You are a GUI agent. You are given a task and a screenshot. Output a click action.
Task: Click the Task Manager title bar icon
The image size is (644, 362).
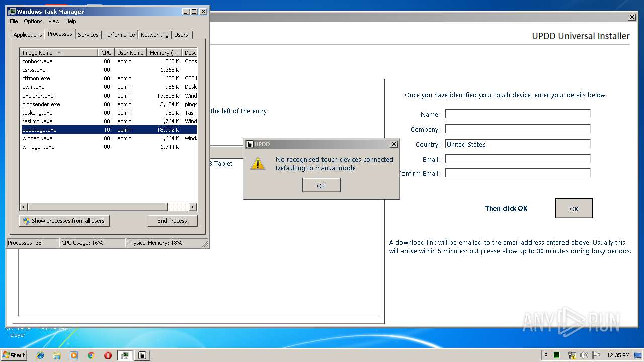pos(12,11)
